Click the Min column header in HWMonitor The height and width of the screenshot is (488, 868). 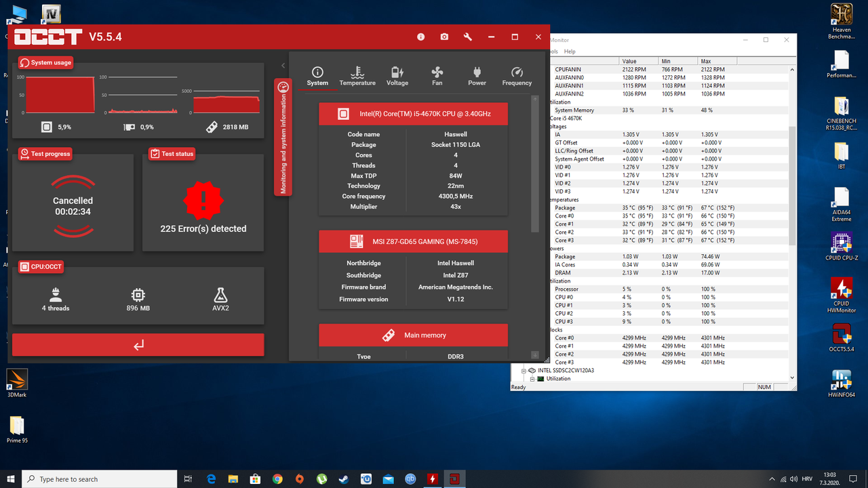tap(678, 61)
